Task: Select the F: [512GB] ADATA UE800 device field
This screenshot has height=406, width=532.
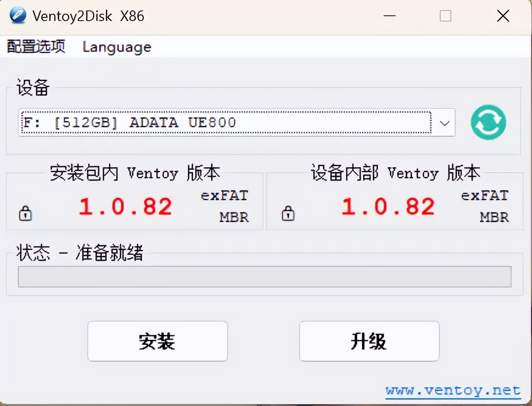Action: tap(237, 122)
